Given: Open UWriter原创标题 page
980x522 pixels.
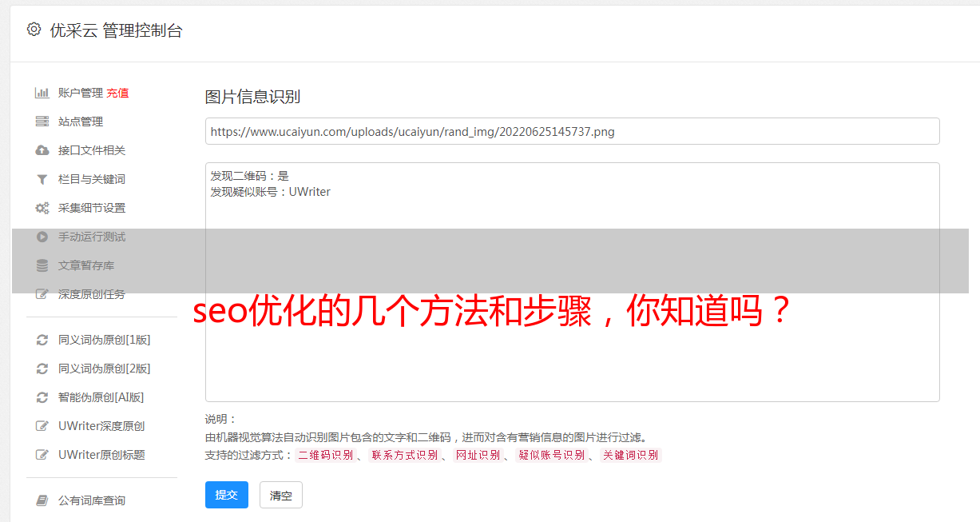Looking at the screenshot, I should pos(101,455).
